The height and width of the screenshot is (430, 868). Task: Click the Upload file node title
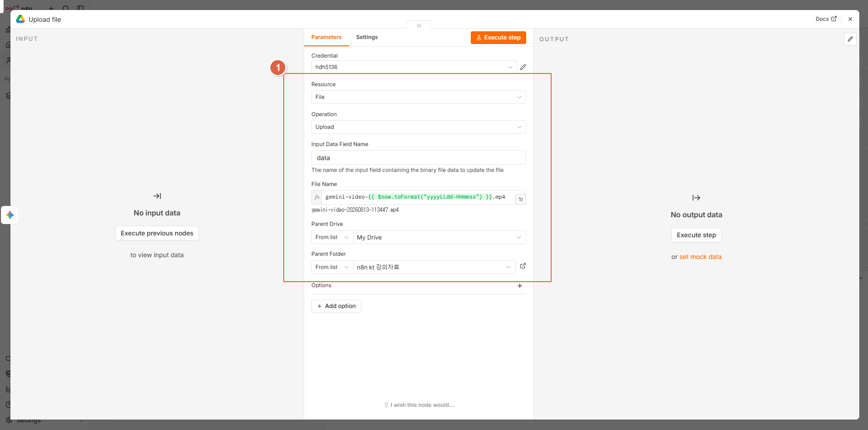(45, 20)
